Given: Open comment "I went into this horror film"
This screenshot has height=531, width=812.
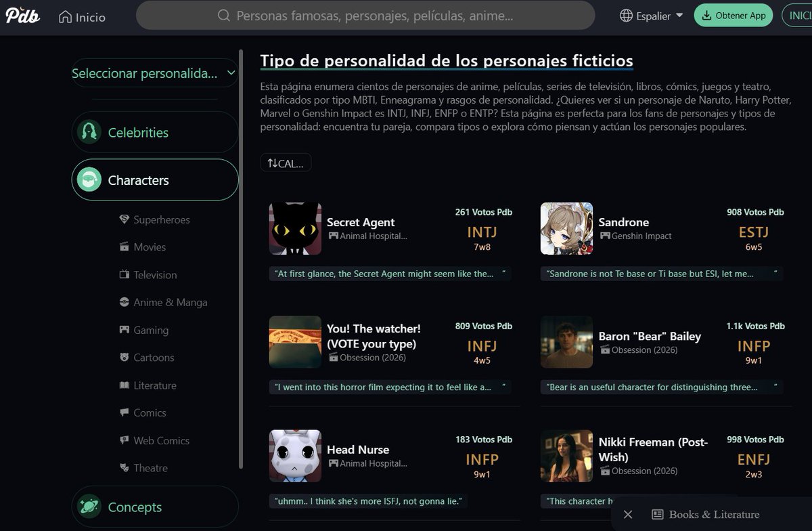Looking at the screenshot, I should (x=389, y=387).
